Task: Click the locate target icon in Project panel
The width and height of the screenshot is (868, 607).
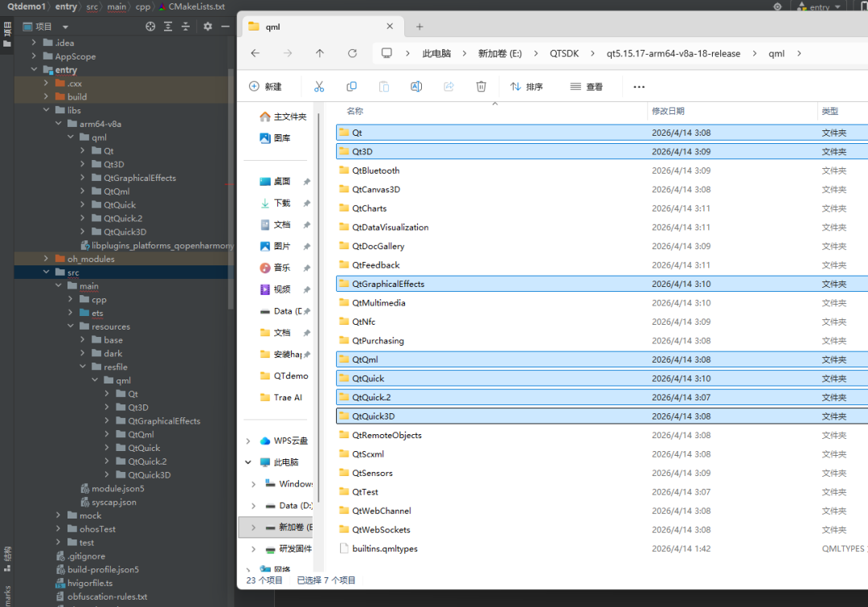Action: pos(150,27)
